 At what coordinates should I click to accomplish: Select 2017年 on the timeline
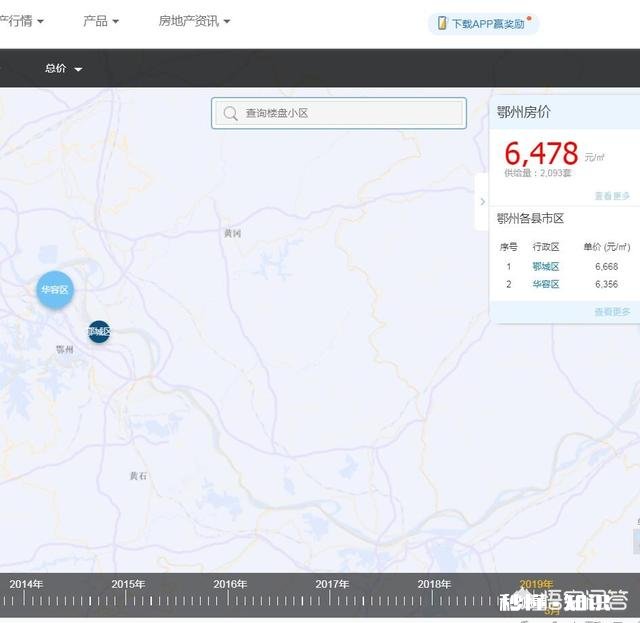click(x=332, y=584)
